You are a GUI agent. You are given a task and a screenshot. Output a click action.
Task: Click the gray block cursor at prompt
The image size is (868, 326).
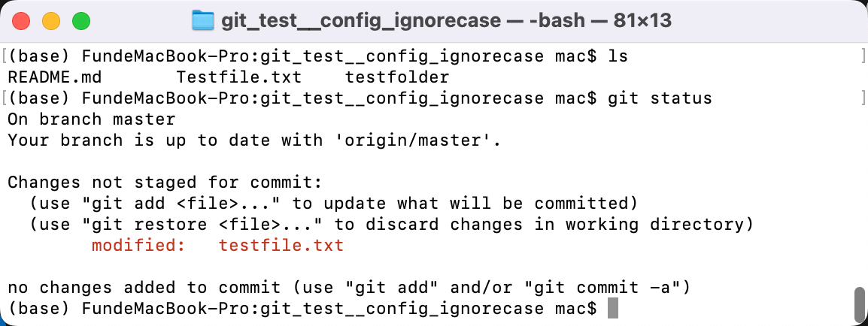click(x=612, y=308)
